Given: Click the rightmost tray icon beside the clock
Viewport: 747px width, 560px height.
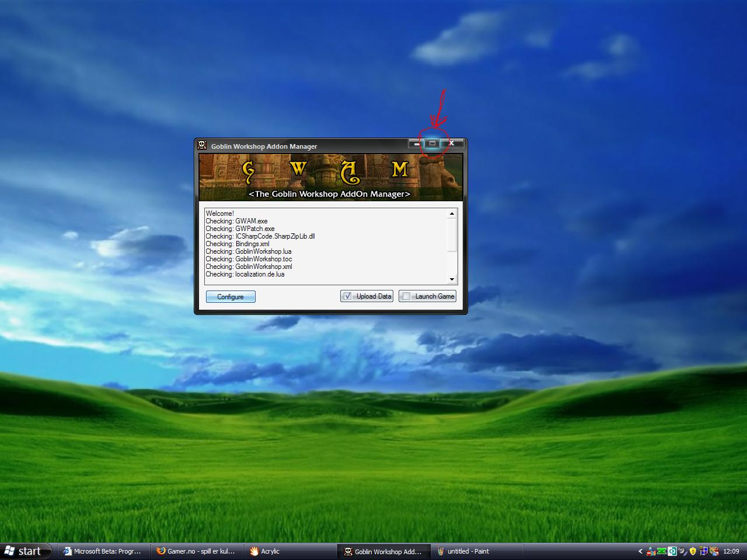Looking at the screenshot, I should tap(714, 551).
